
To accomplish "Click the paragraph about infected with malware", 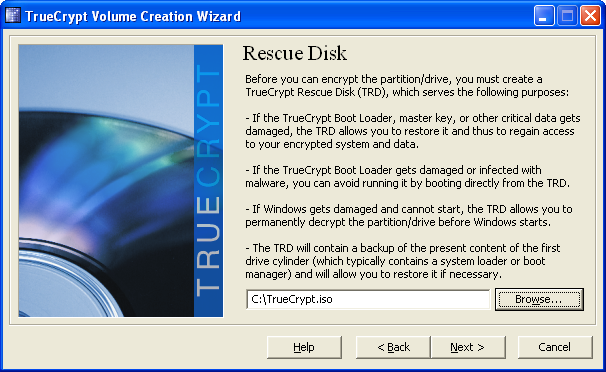I will pyautogui.click(x=407, y=177).
